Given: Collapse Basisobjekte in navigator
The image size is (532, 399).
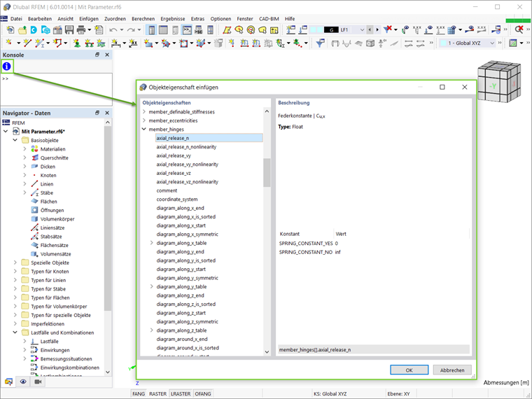Looking at the screenshot, I should click(15, 140).
